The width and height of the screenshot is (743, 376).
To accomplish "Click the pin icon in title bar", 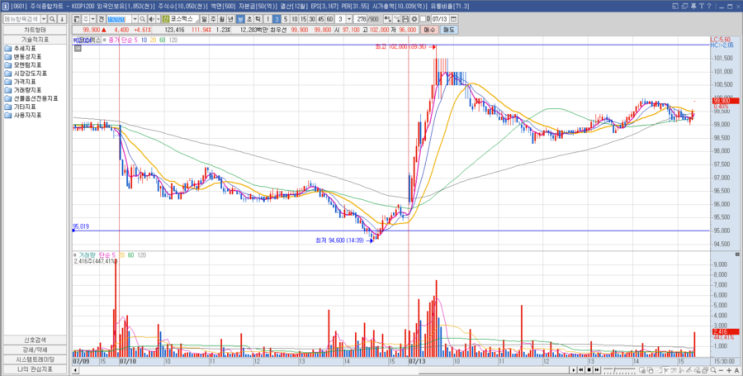I will 694,6.
